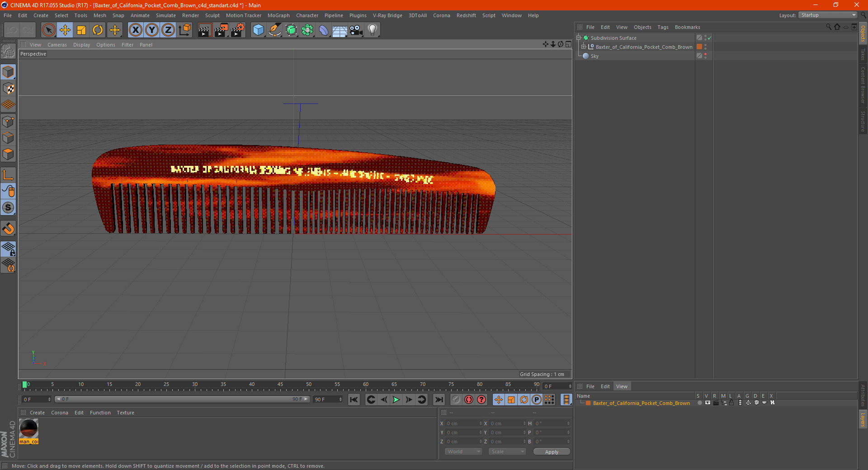Choose the Scale tool in top toolbar

[x=81, y=30]
